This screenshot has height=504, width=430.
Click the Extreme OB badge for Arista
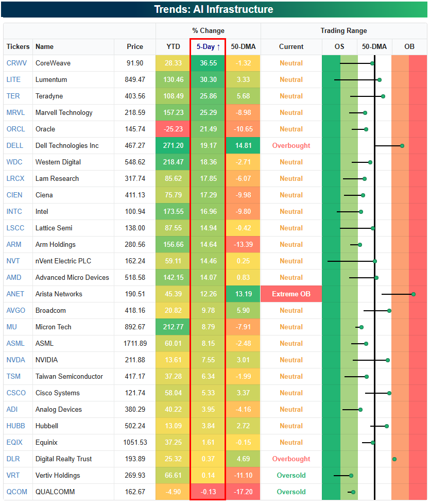point(291,294)
